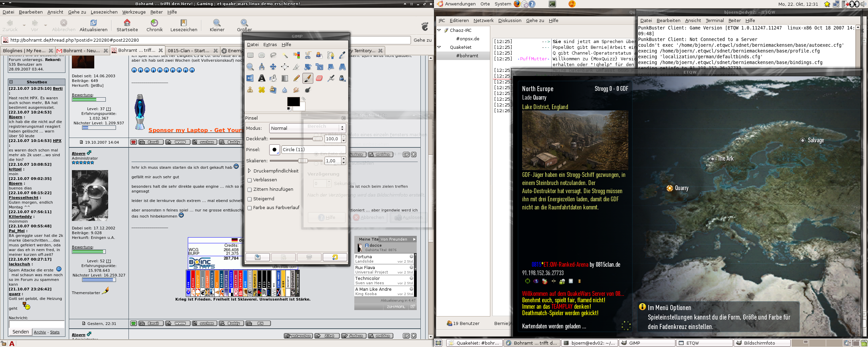Select the Zoom magnifier tool in GIMP
868x347 pixels.
click(250, 67)
